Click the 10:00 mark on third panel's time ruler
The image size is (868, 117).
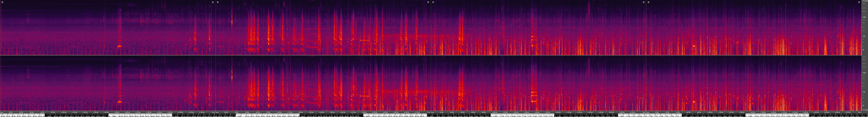pyautogui.click(x=441, y=112)
